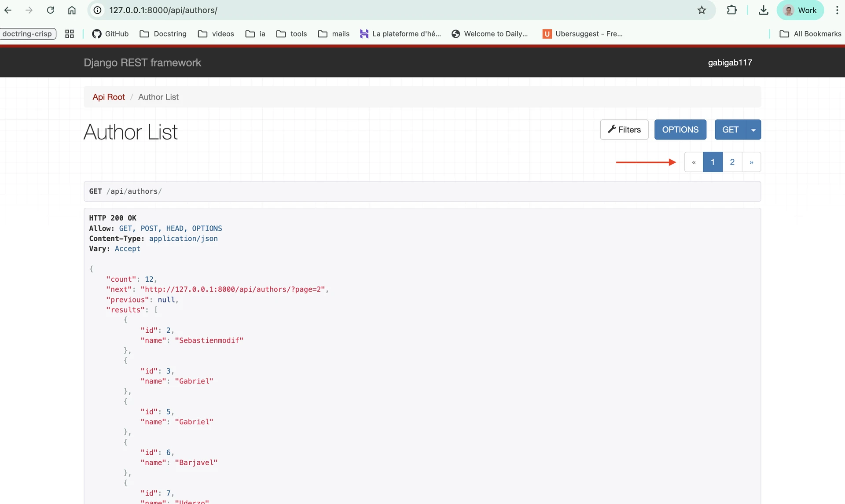Click the next page » arrow
Viewport: 845px width, 504px height.
[751, 162]
